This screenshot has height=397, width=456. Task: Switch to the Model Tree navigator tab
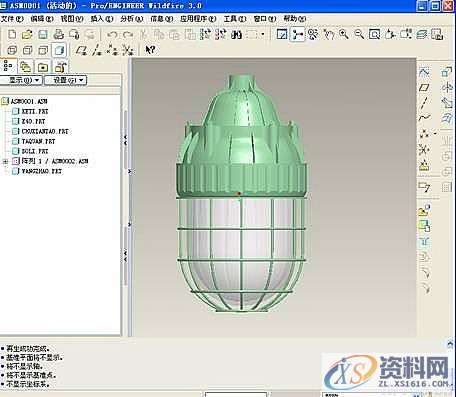[x=8, y=67]
